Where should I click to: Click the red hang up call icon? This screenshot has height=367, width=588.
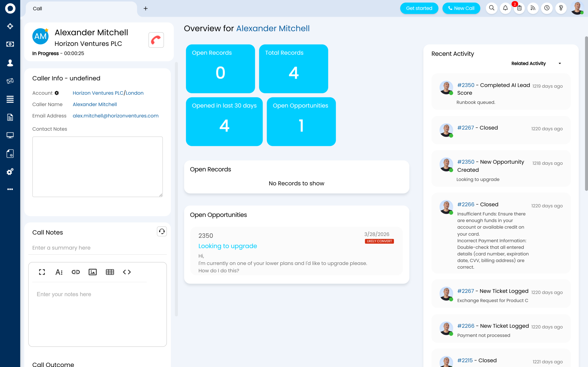[x=156, y=40]
